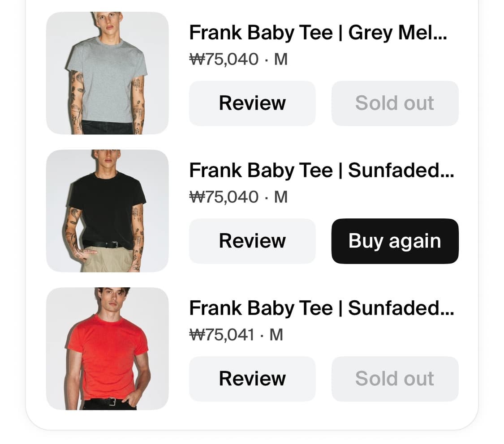The height and width of the screenshot is (444, 504).
Task: Tap the Buy again button
Action: tap(395, 241)
